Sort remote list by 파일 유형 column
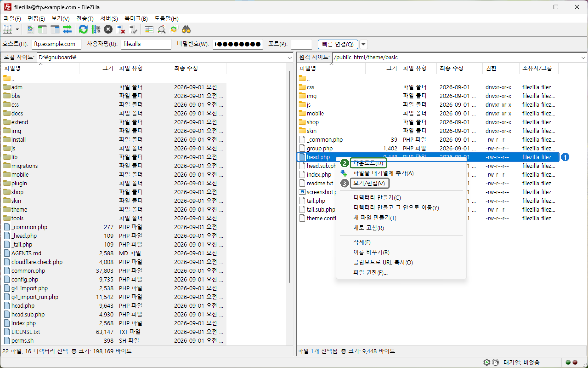This screenshot has height=368, width=588. 418,68
